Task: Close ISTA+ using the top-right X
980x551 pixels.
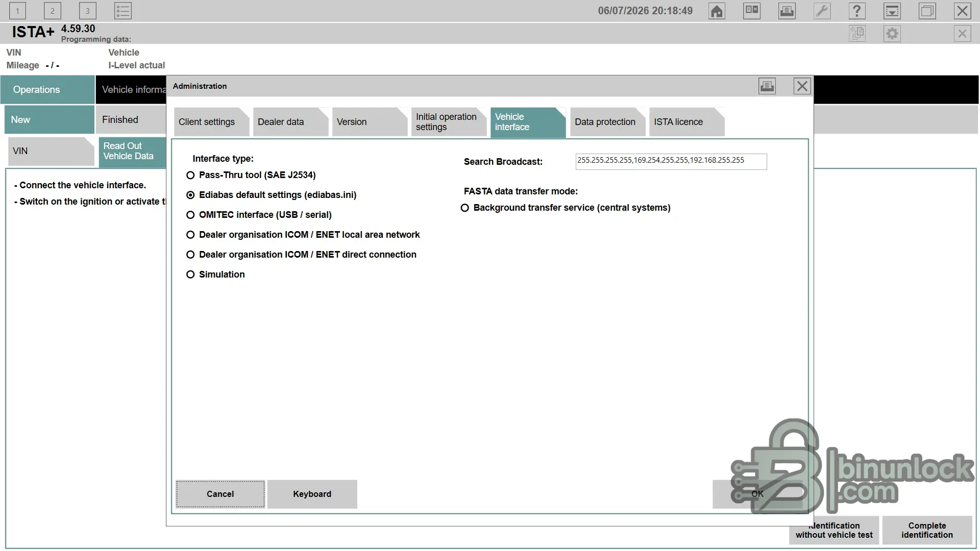Action: 962,11
